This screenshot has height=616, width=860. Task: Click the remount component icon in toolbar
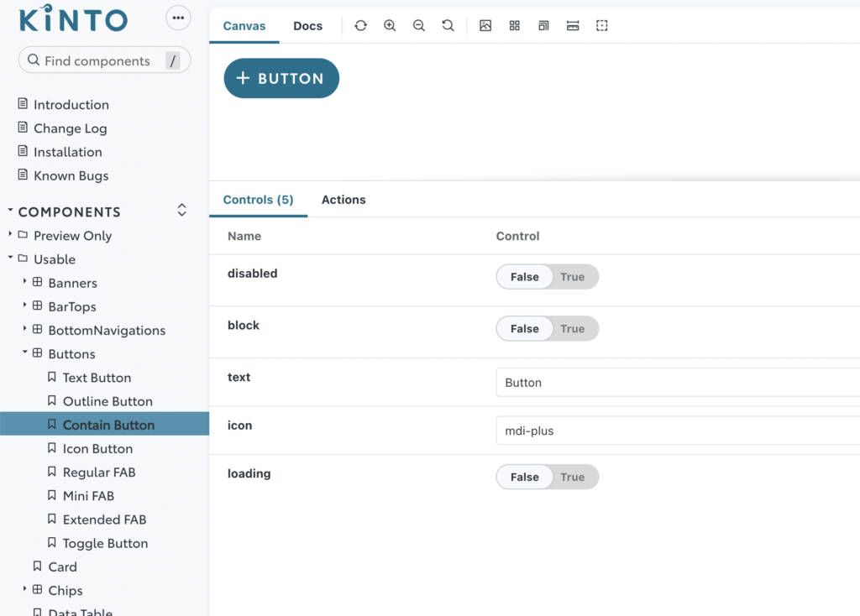click(360, 26)
